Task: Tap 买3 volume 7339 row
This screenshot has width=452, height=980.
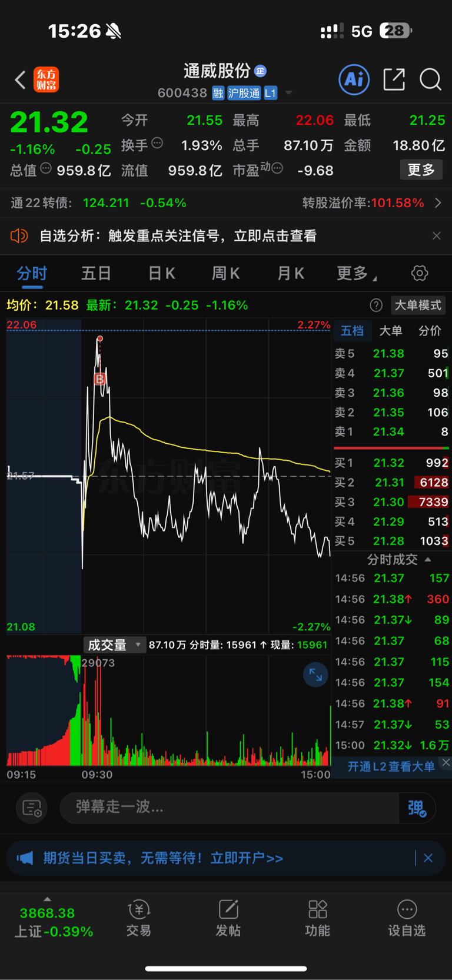Action: [x=391, y=502]
